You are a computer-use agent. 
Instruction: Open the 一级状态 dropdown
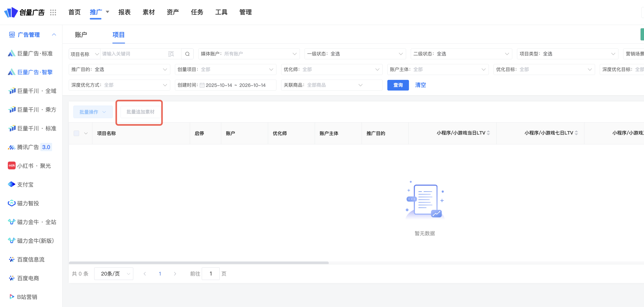(355, 54)
